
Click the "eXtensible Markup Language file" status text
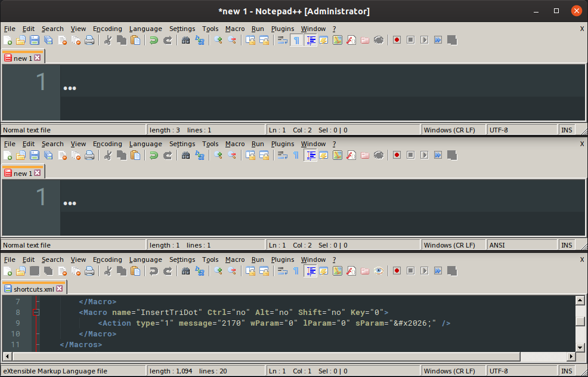55,372
